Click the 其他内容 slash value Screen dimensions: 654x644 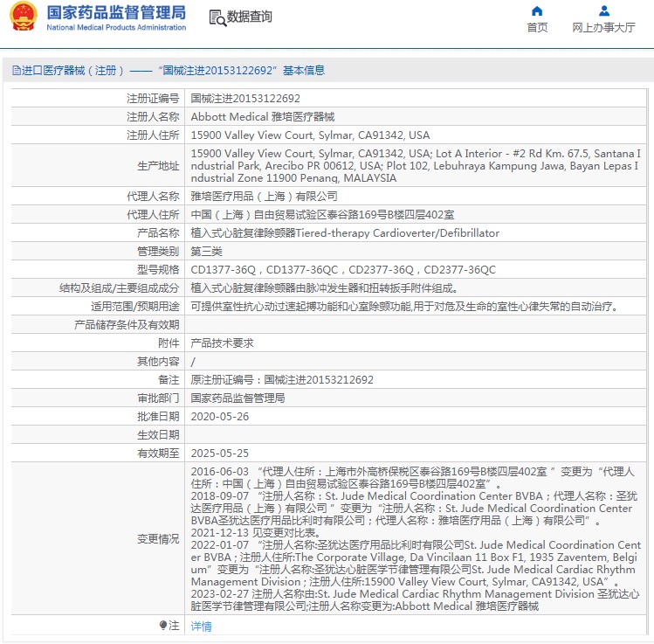pyautogui.click(x=193, y=362)
